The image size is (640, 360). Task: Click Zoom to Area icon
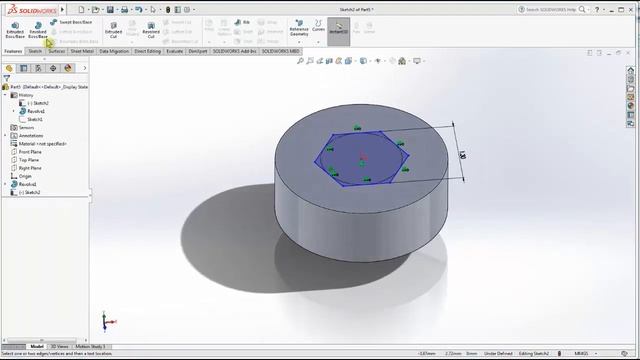point(310,61)
